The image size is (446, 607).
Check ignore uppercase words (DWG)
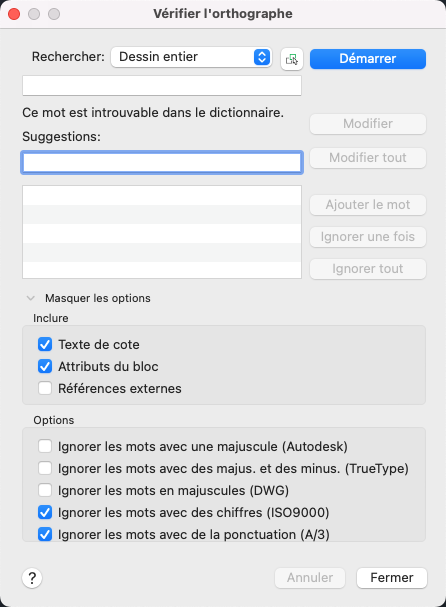(x=45, y=490)
